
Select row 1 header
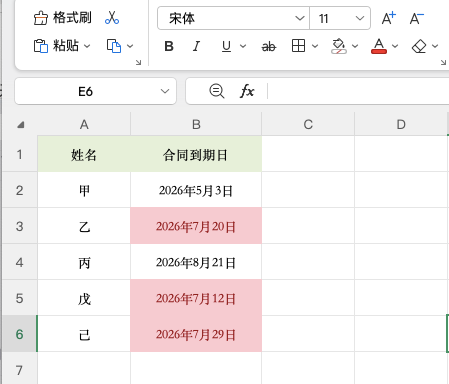20,154
